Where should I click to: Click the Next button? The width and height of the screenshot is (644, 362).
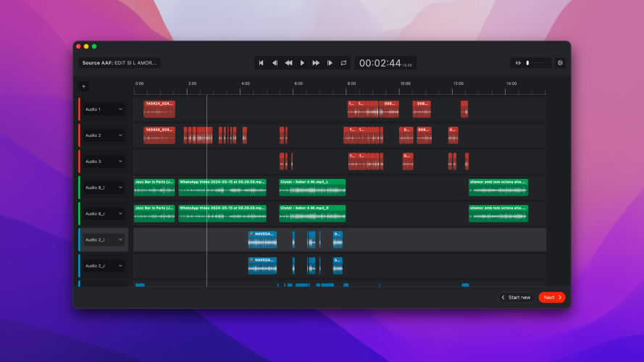pos(552,298)
